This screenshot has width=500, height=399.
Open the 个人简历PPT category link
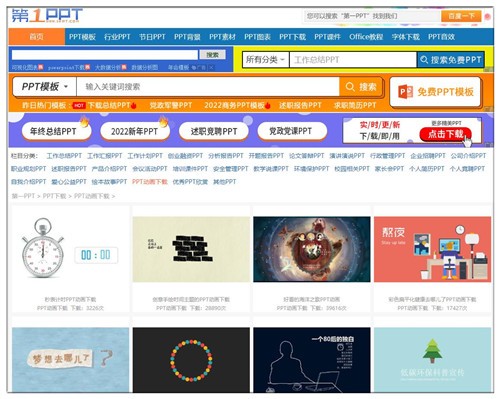427,169
